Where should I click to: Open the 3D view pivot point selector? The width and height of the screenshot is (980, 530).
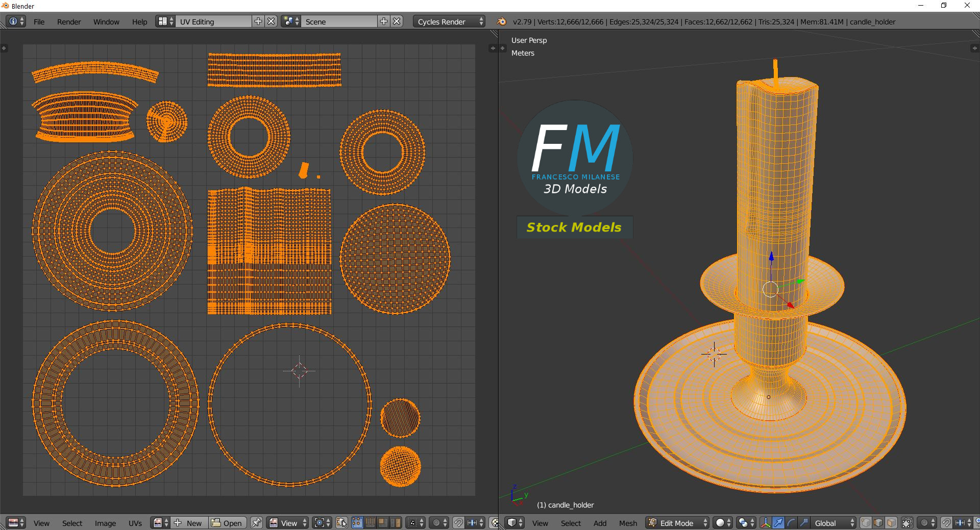746,523
